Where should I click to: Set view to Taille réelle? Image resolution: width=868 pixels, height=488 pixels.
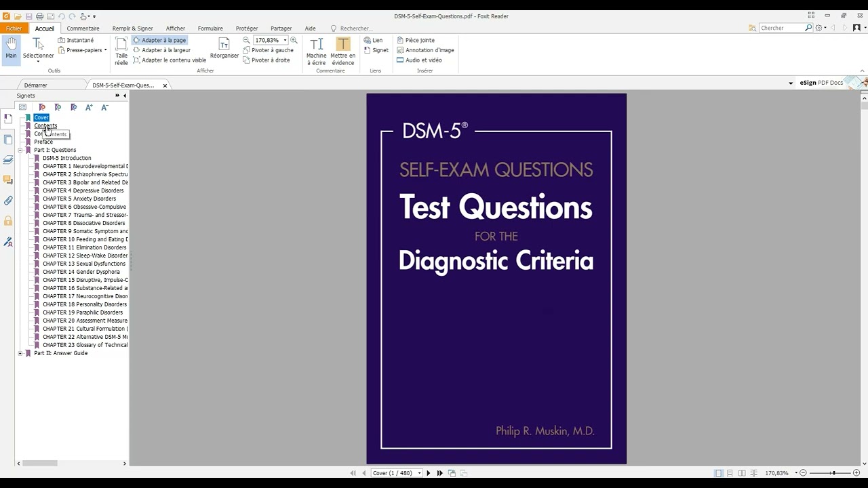[121, 51]
